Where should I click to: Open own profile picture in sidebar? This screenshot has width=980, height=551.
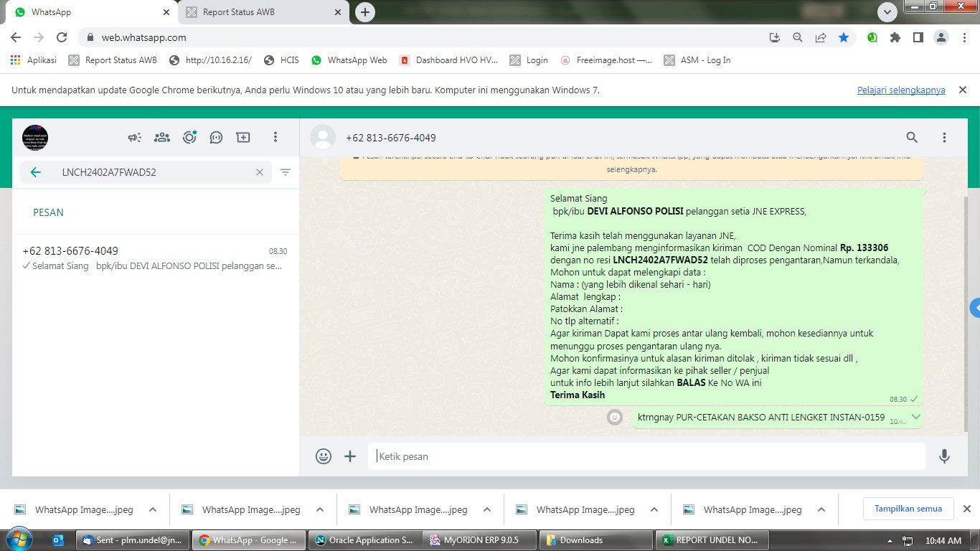coord(35,137)
